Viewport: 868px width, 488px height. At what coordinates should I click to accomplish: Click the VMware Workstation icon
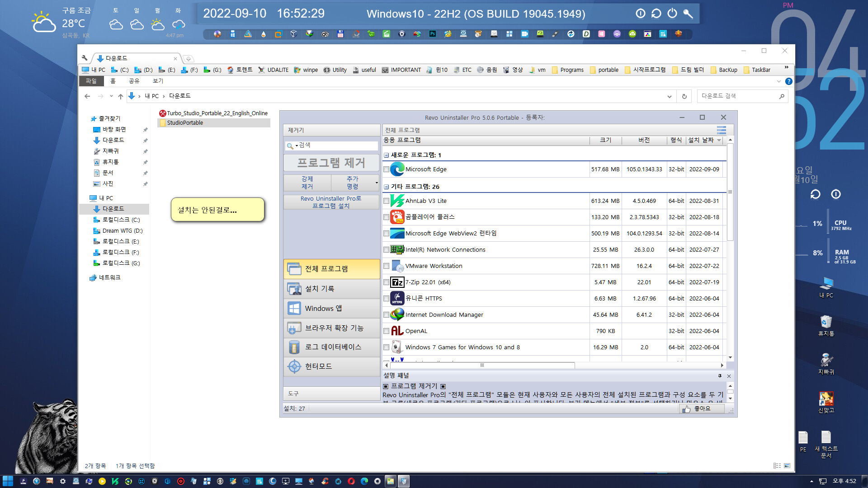point(397,266)
